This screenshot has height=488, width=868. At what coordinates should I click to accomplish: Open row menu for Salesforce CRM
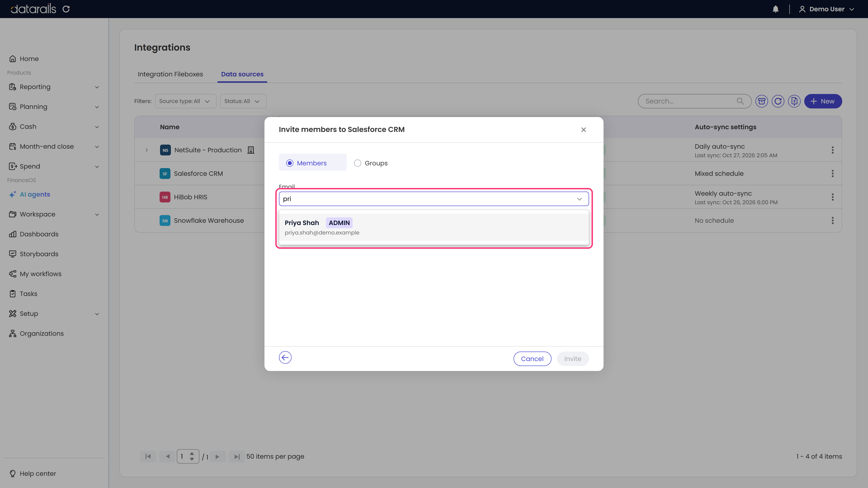[832, 174]
